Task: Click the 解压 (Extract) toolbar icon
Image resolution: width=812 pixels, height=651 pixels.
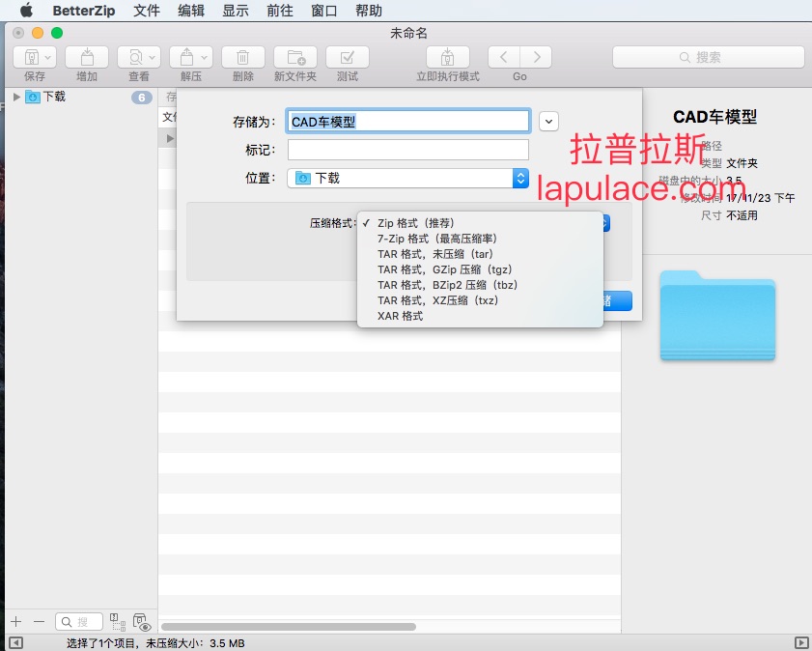Action: tap(191, 58)
